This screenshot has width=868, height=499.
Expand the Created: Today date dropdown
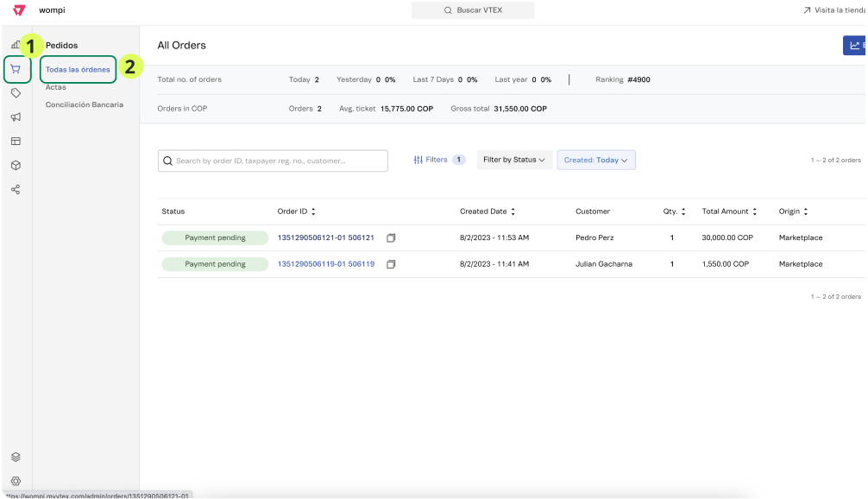pos(595,160)
